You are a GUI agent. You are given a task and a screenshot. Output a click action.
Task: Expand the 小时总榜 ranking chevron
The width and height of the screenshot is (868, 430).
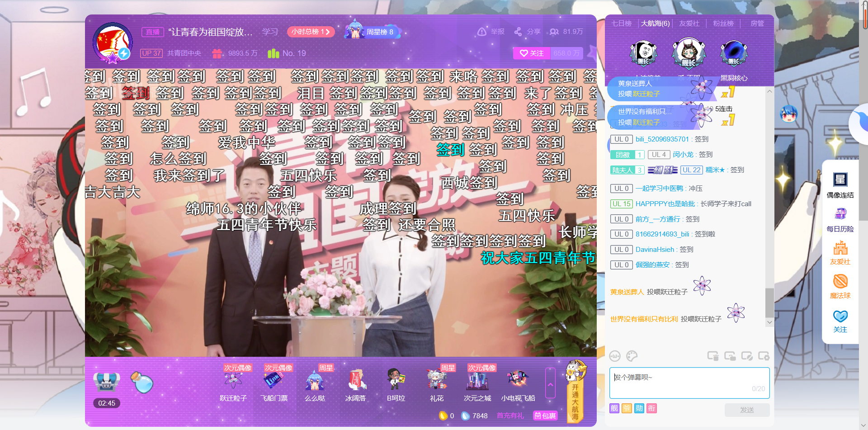pyautogui.click(x=328, y=32)
